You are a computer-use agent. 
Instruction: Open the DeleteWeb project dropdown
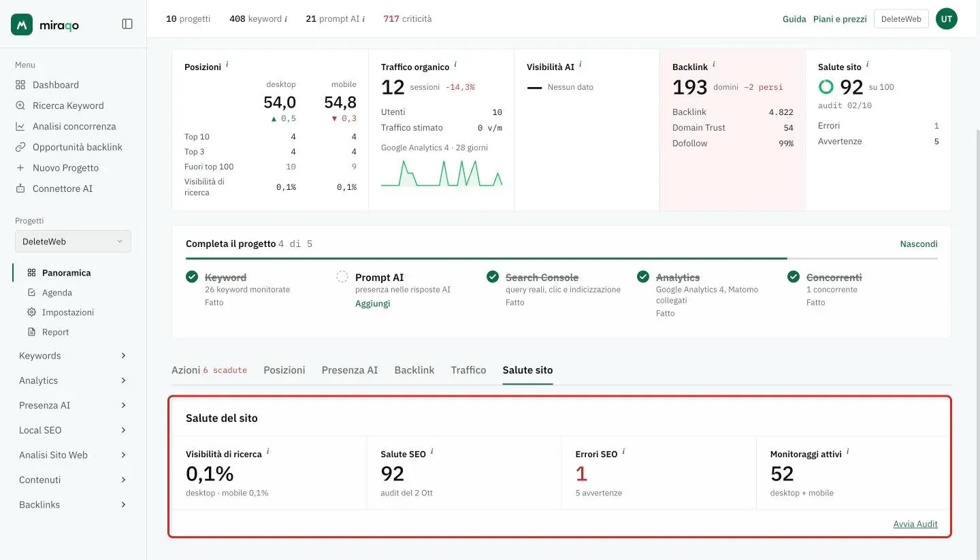click(73, 242)
